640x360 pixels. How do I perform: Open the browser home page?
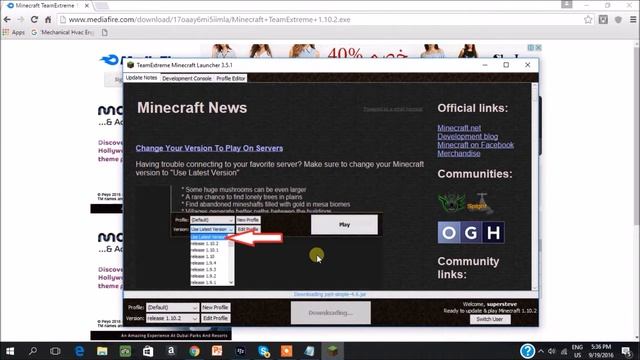click(48, 20)
